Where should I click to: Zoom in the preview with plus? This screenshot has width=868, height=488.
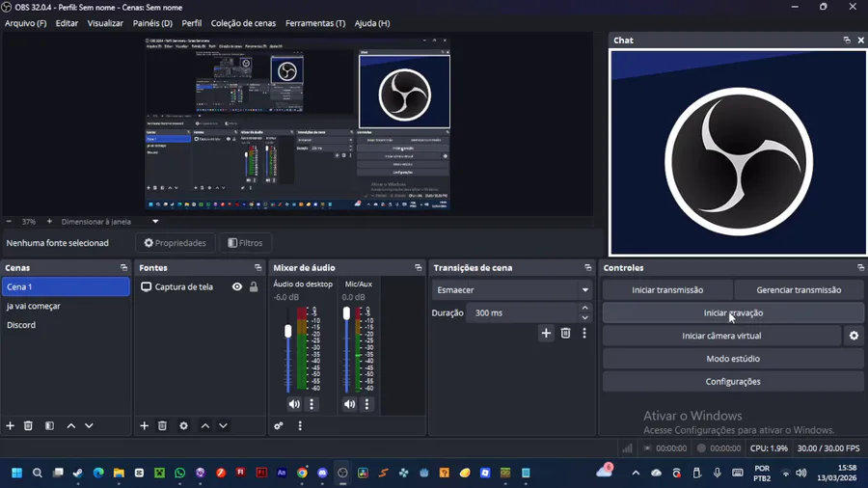click(x=49, y=221)
